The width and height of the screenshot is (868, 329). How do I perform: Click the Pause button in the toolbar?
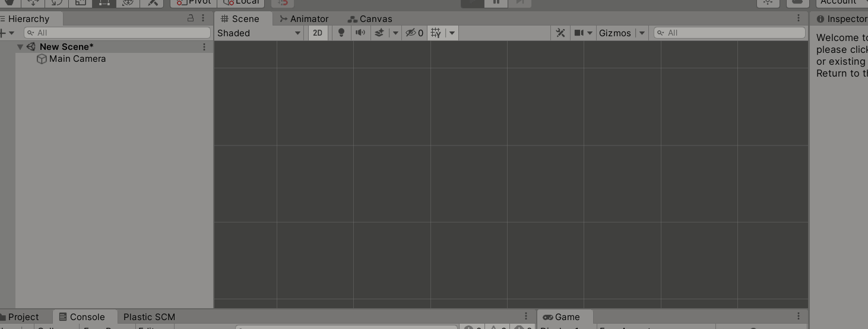[x=496, y=2]
